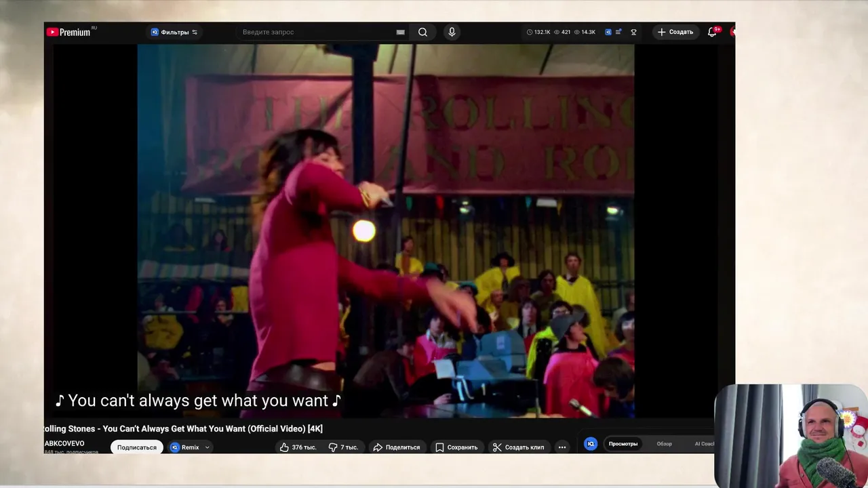This screenshot has width=868, height=488.
Task: Open the three-dots more actions menu
Action: coord(561,447)
